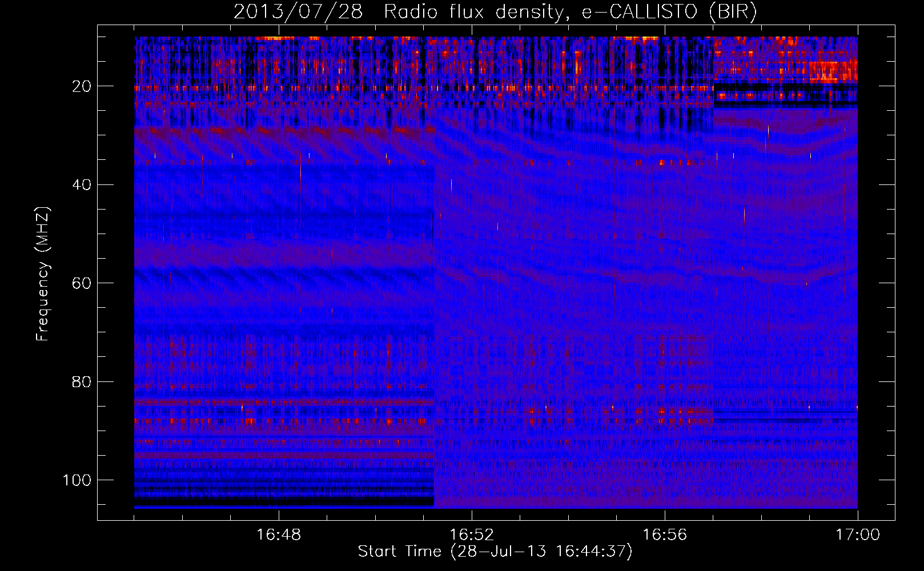Click the '16:52' time tick label
924x571 pixels.
[x=472, y=535]
